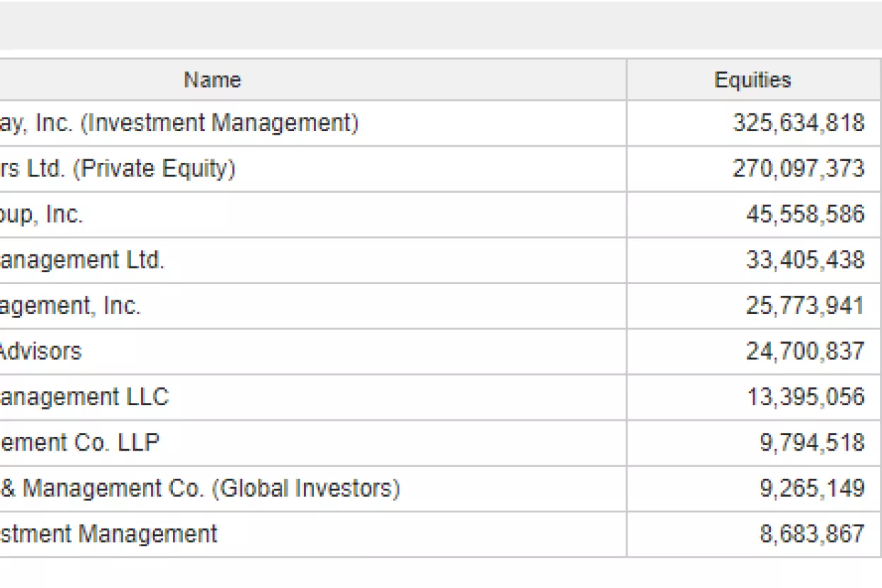Screen dimensions: 882x588
Task: Open the "anagement Ltd." name entry
Action: [x=82, y=260]
